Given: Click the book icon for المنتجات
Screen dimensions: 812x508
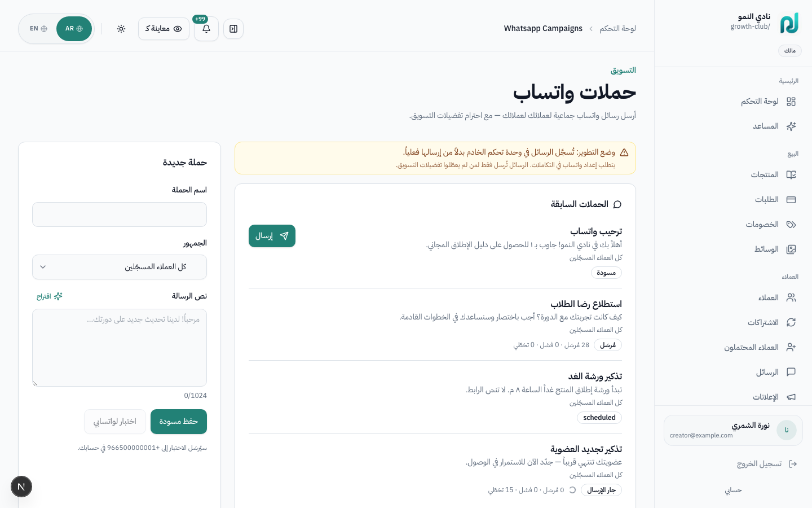Looking at the screenshot, I should (x=791, y=175).
